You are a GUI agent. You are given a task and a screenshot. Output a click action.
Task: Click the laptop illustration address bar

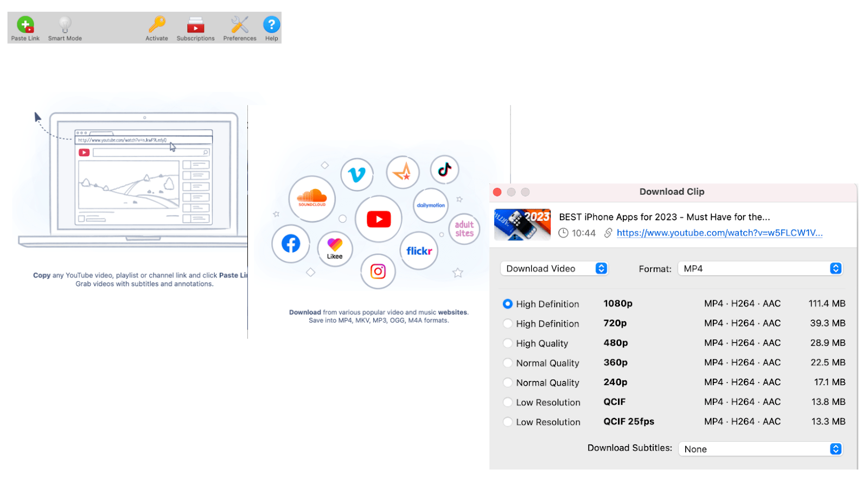point(144,140)
